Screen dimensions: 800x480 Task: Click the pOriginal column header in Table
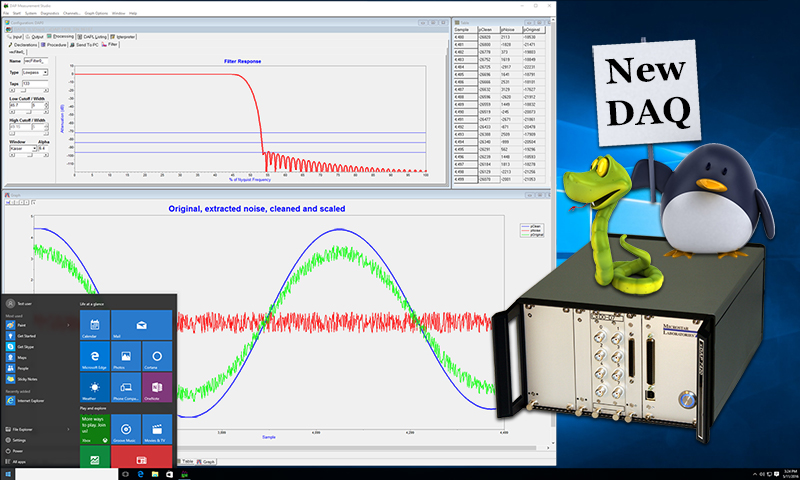pyautogui.click(x=534, y=30)
